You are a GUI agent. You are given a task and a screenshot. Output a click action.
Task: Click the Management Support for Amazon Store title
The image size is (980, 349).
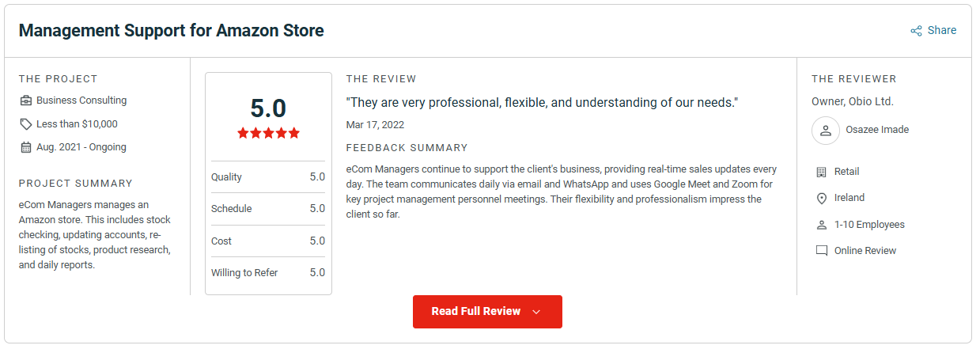coord(172,31)
